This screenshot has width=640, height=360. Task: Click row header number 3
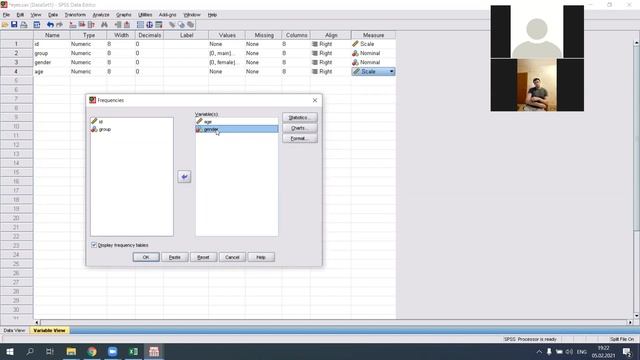16,62
